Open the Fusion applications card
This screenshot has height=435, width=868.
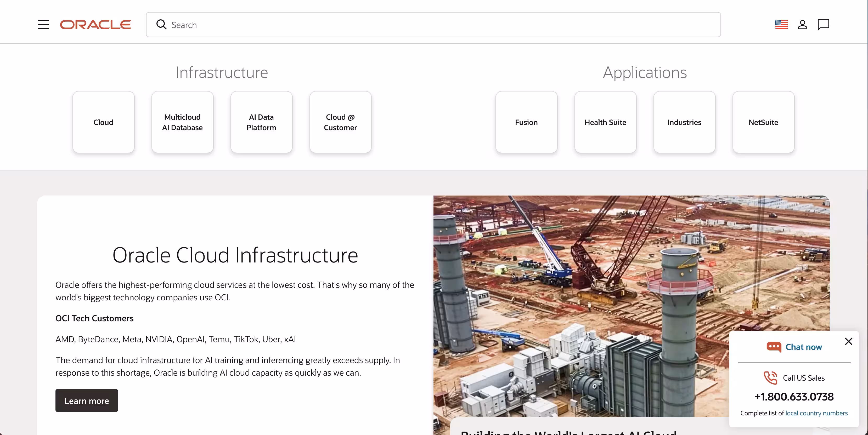pos(526,122)
